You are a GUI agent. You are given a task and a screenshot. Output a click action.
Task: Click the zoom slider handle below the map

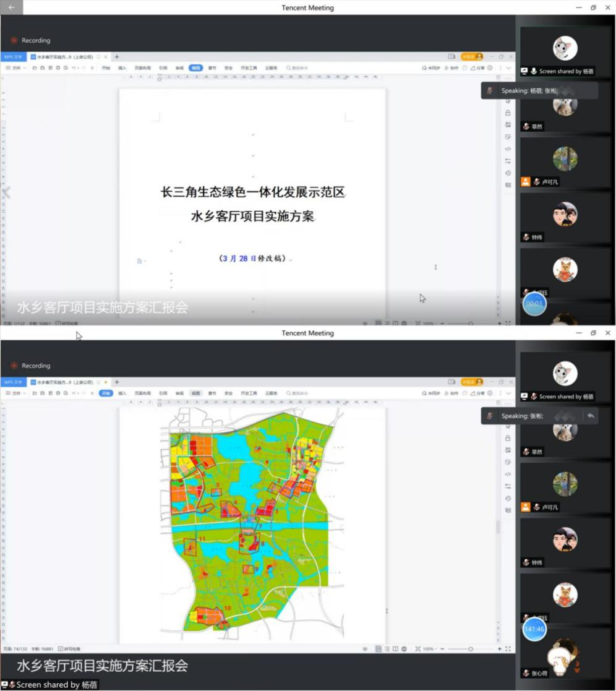click(x=471, y=649)
